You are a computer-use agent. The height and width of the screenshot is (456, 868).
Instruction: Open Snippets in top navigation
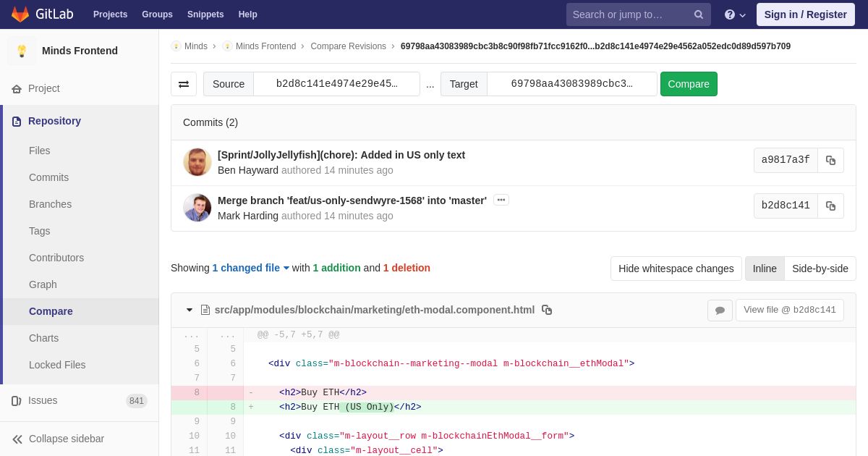(205, 14)
